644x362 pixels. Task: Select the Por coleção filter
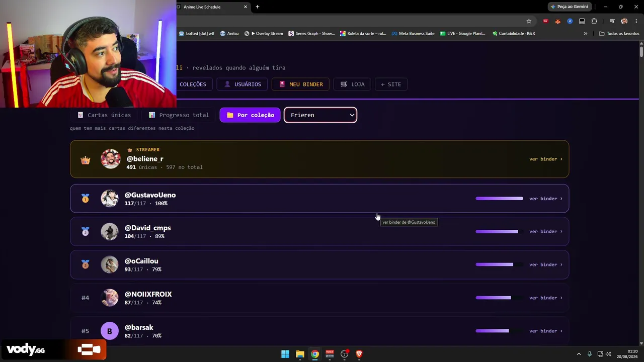[250, 115]
